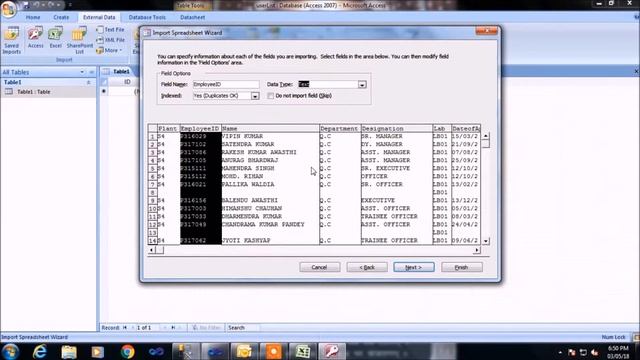Switch to the Create ribbon tab
The width and height of the screenshot is (640, 360).
point(61,18)
